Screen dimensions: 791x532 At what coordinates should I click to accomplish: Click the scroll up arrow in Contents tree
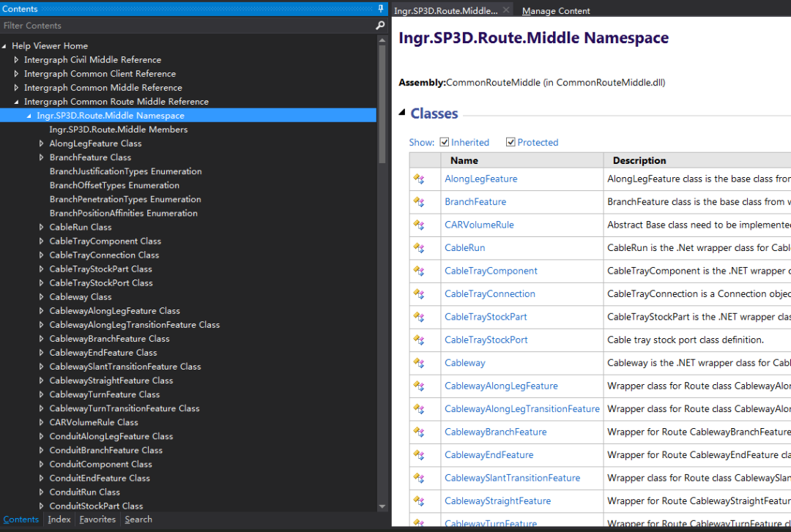tap(382, 40)
